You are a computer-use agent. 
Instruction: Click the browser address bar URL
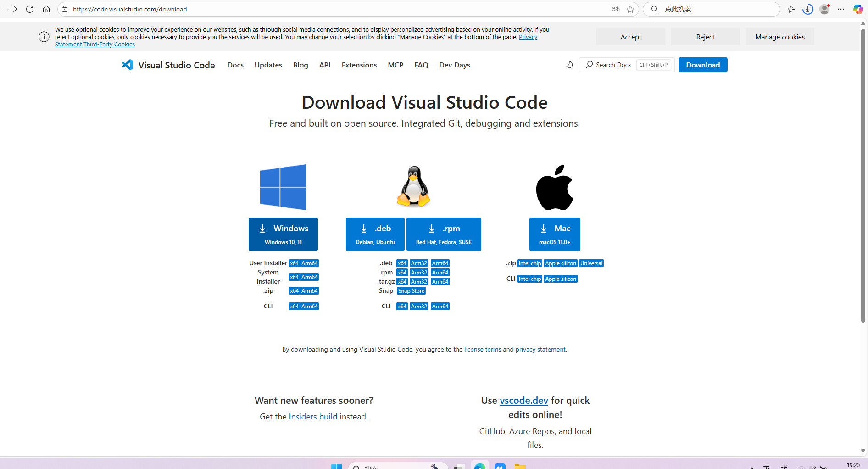pos(130,9)
